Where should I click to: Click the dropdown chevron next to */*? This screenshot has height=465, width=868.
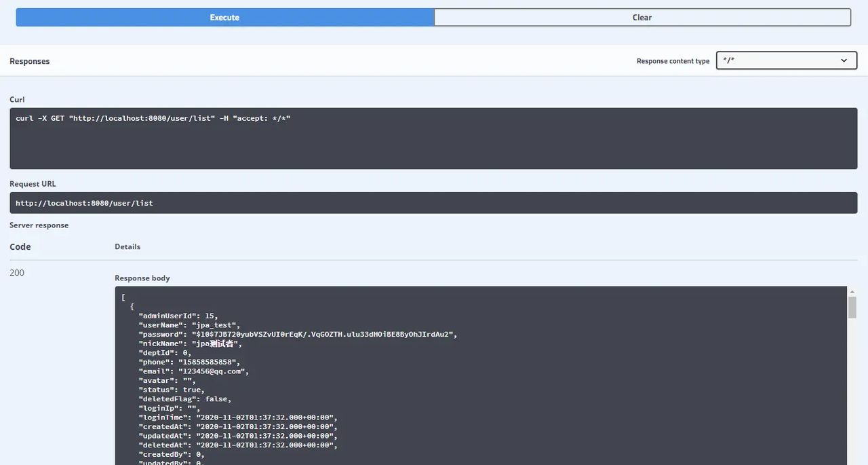[x=844, y=60]
